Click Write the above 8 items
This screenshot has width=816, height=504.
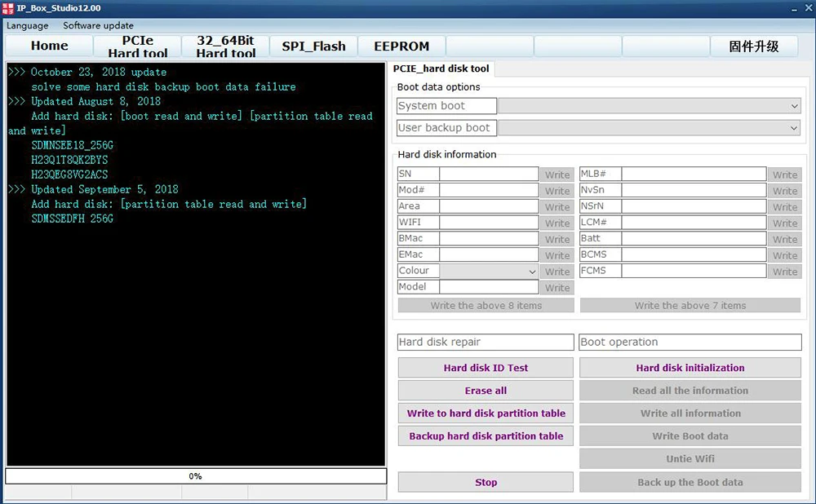486,305
